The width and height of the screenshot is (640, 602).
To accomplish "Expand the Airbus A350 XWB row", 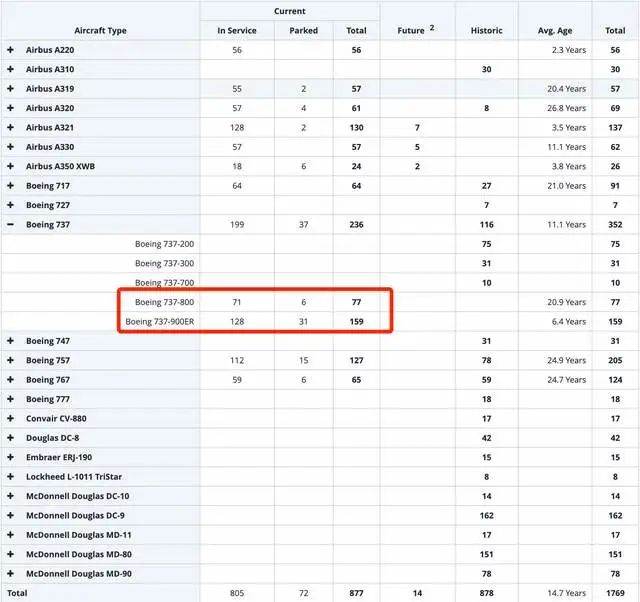I will 11,166.
